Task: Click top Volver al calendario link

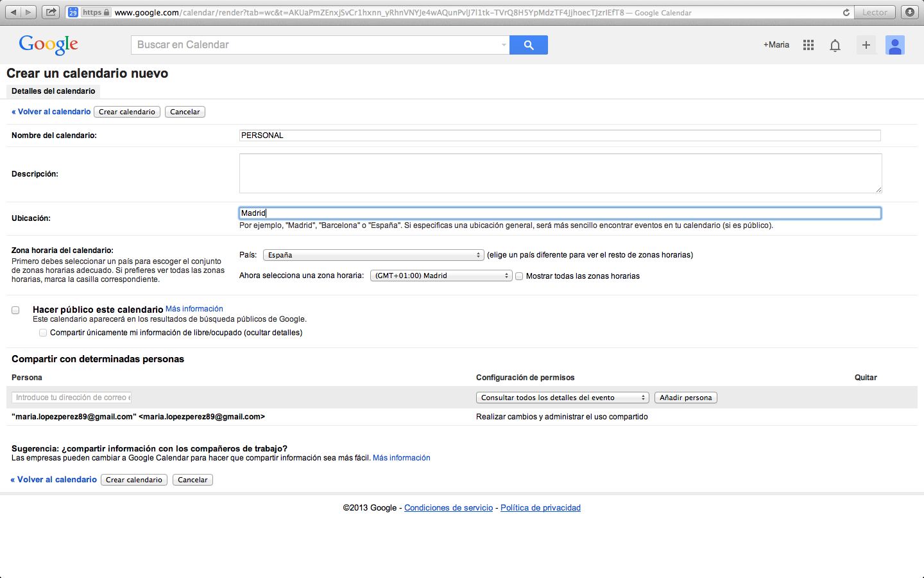Action: [x=51, y=112]
